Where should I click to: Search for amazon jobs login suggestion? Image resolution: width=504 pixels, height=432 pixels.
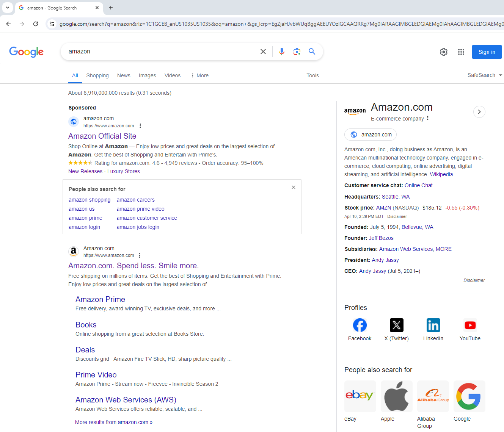[138, 227]
